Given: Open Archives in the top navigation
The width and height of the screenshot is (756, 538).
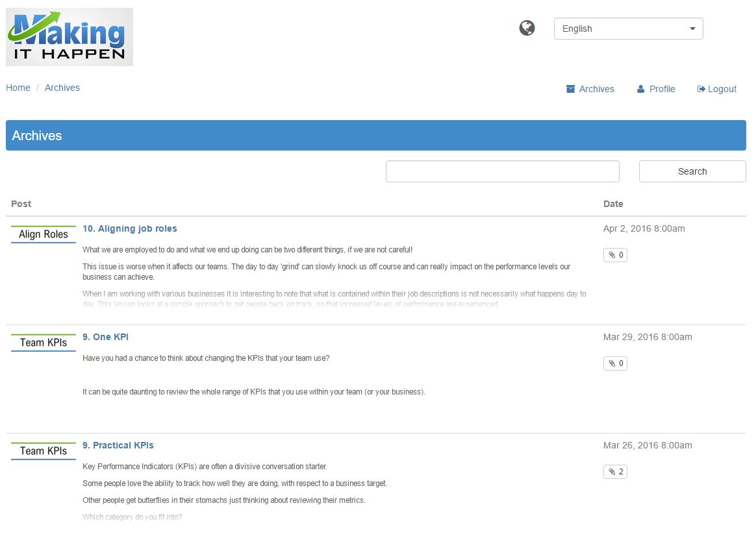Looking at the screenshot, I should [590, 89].
